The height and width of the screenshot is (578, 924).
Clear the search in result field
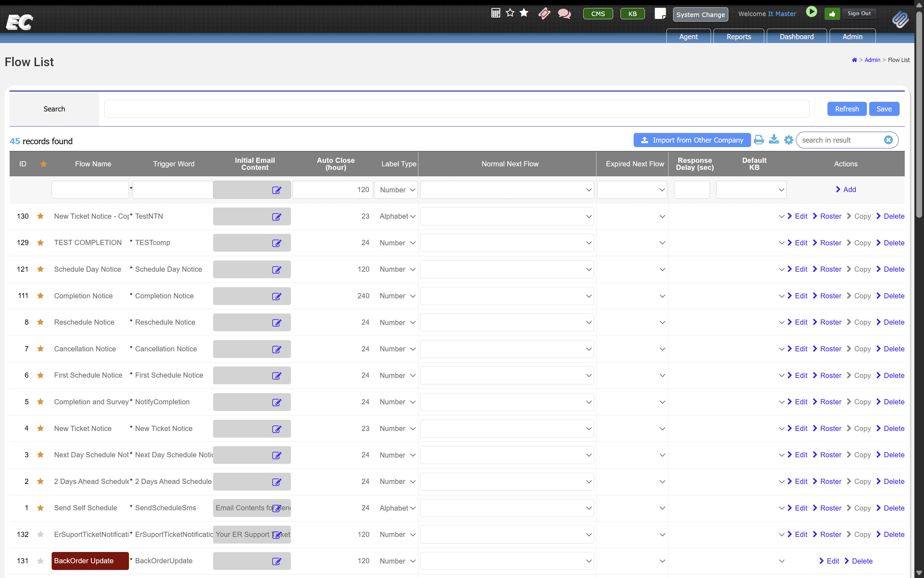[x=888, y=140]
